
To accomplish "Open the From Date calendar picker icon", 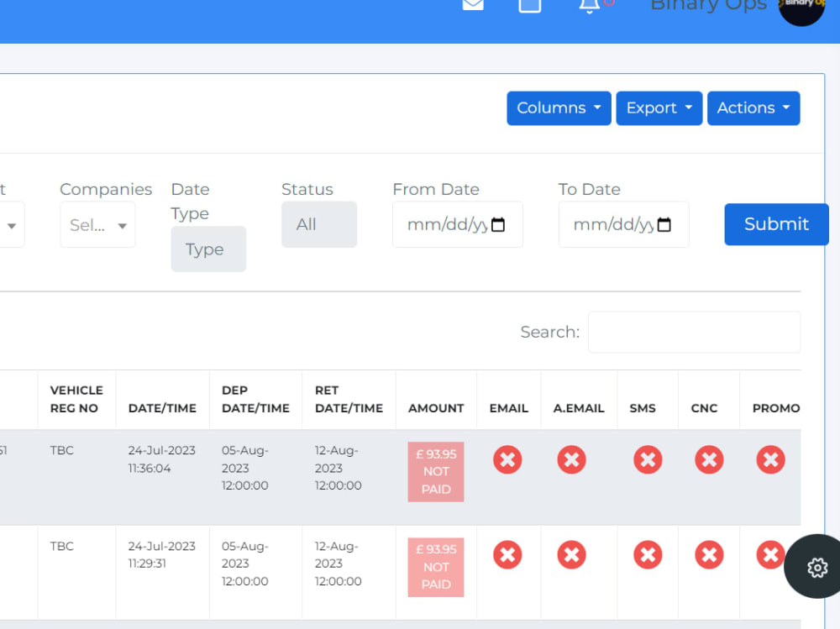I will (x=498, y=224).
